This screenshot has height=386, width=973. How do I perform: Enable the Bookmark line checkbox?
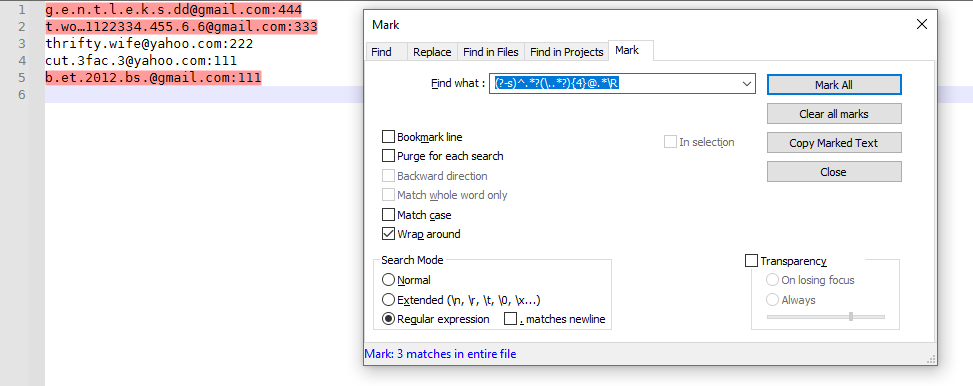click(x=388, y=137)
